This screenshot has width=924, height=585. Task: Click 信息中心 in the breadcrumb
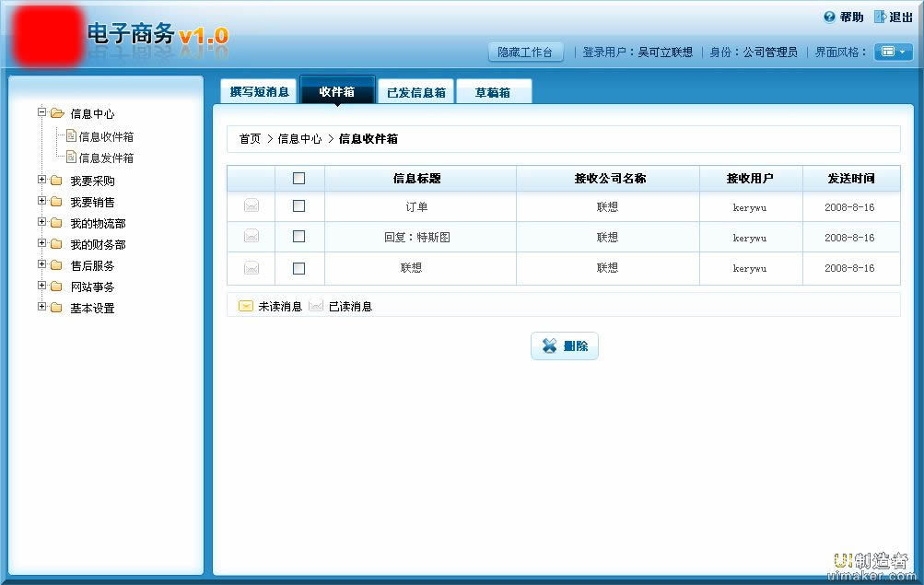(299, 139)
